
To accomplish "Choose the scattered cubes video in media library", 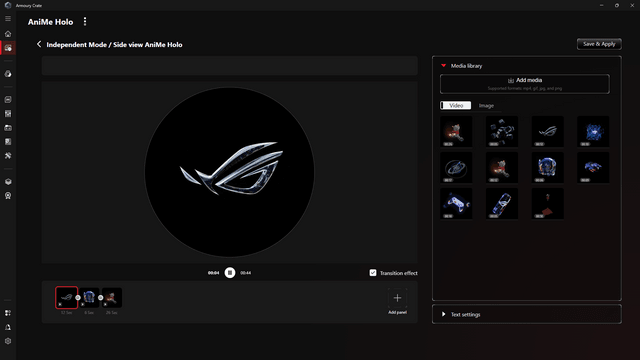I will [x=502, y=131].
